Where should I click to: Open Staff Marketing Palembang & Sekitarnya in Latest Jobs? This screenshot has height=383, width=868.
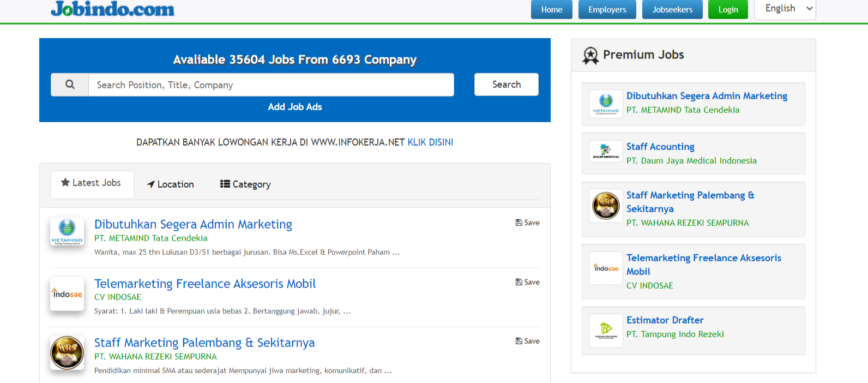click(x=204, y=343)
